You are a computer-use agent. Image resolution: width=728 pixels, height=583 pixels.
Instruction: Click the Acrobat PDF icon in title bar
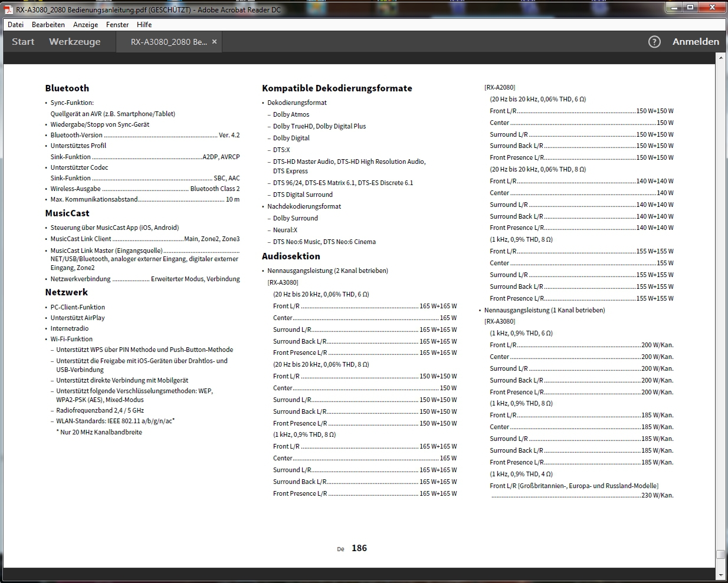8,9
